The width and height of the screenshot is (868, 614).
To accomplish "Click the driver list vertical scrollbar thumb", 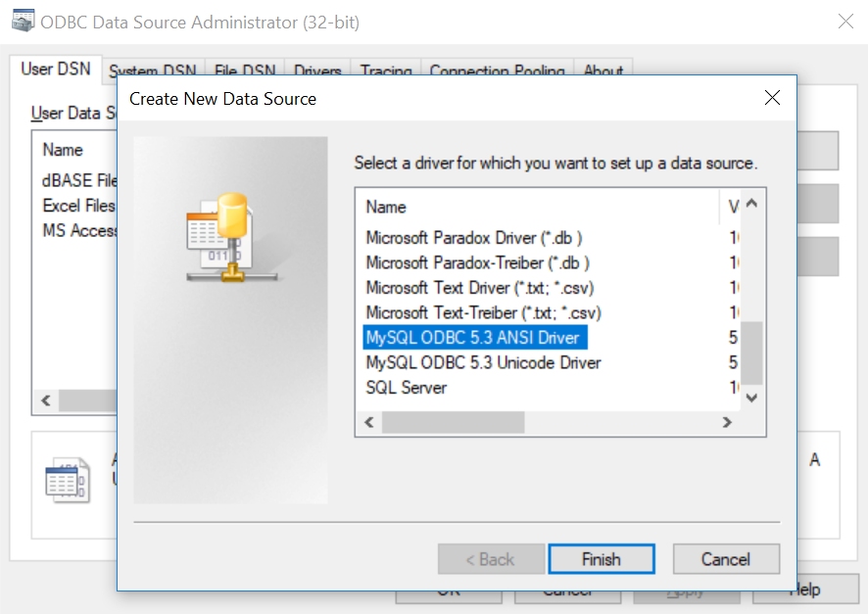I will [x=751, y=353].
